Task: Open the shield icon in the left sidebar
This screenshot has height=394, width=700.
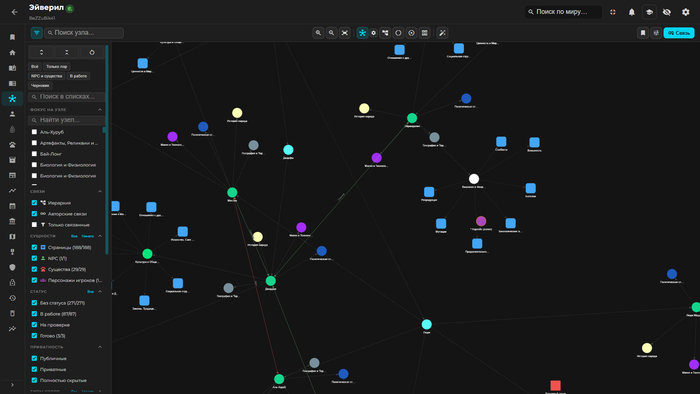Action: (12, 267)
